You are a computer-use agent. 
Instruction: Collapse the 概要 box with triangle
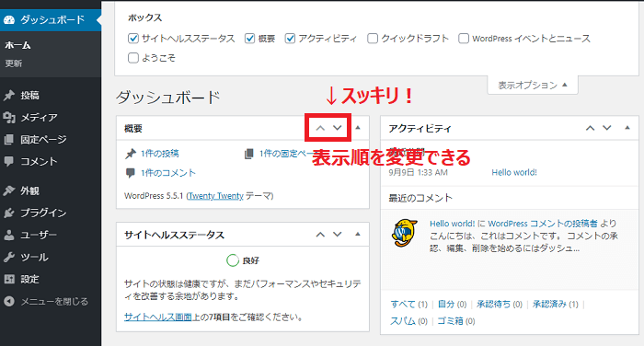[358, 128]
